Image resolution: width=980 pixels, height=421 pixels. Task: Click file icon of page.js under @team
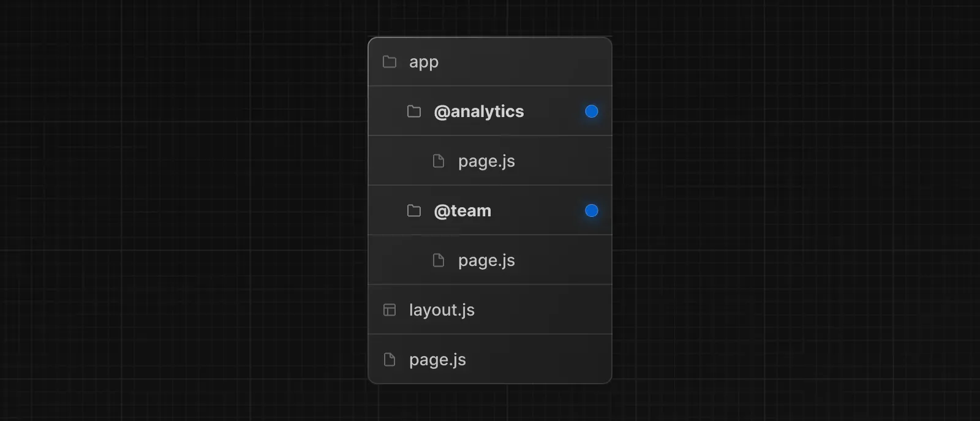point(439,260)
